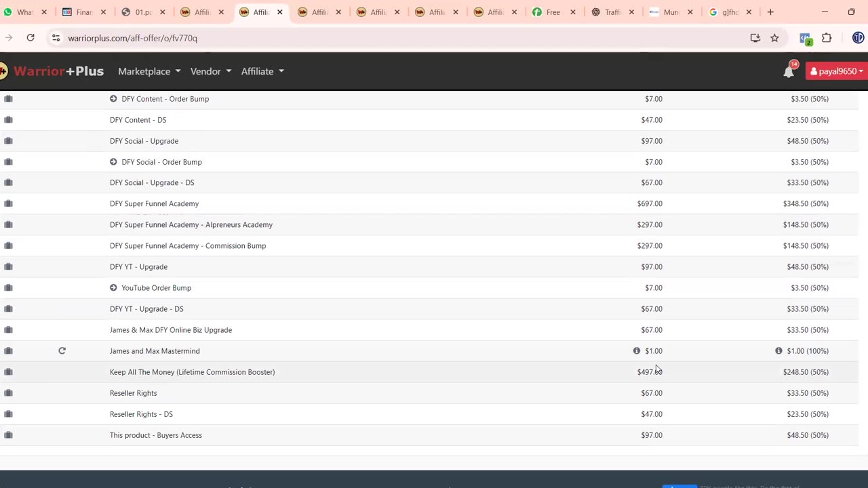The image size is (868, 488).
Task: Switch to the Finan browser tab
Action: [83, 12]
